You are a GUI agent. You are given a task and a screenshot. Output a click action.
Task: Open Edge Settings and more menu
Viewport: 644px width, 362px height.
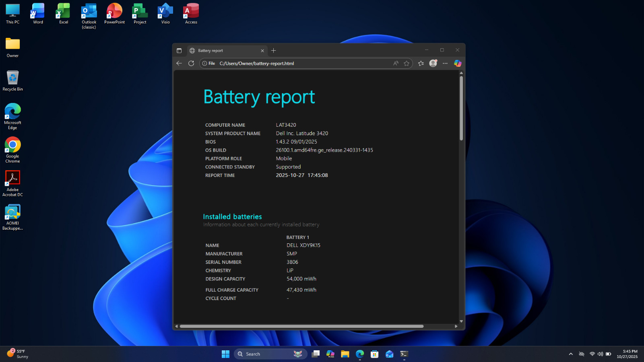(x=445, y=63)
